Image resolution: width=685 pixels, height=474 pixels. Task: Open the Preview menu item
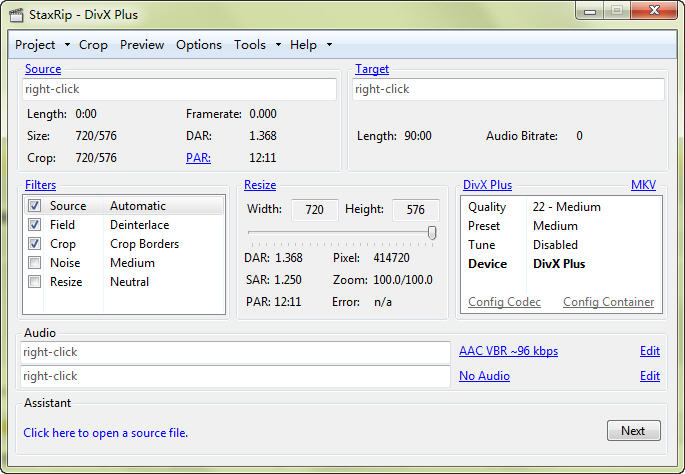click(x=142, y=45)
